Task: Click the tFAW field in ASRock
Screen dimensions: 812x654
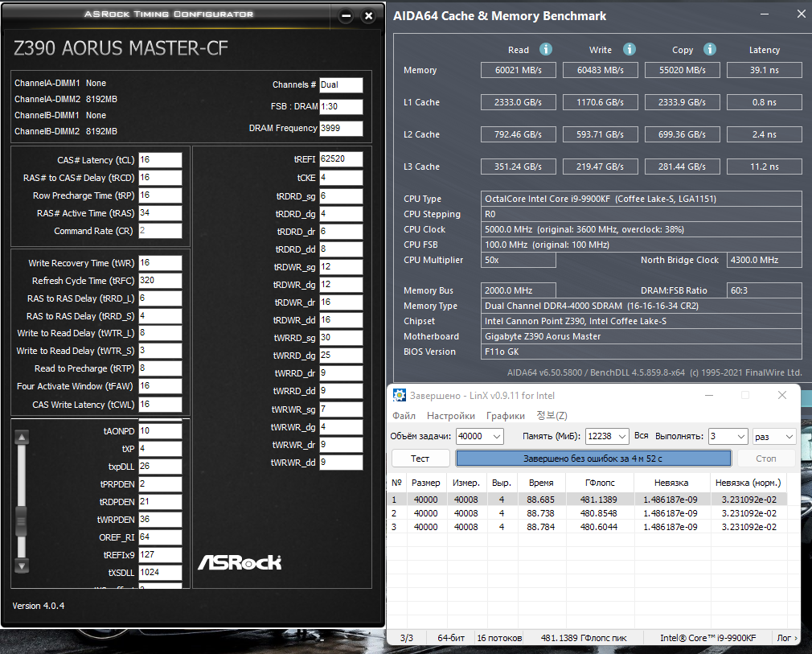Action: [x=160, y=386]
